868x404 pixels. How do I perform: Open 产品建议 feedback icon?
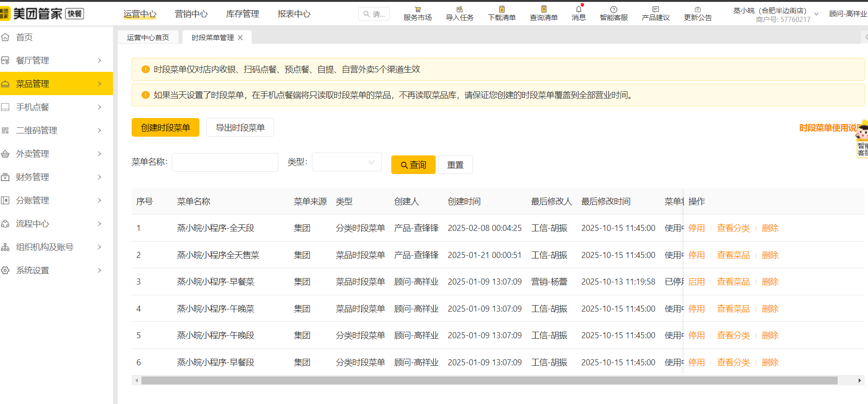pos(656,9)
